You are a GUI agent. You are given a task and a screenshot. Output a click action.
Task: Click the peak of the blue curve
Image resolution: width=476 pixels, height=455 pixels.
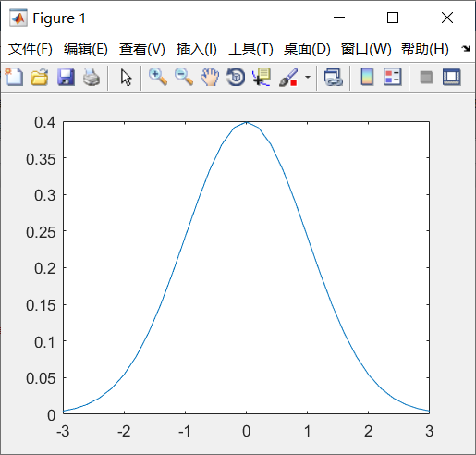(x=247, y=122)
